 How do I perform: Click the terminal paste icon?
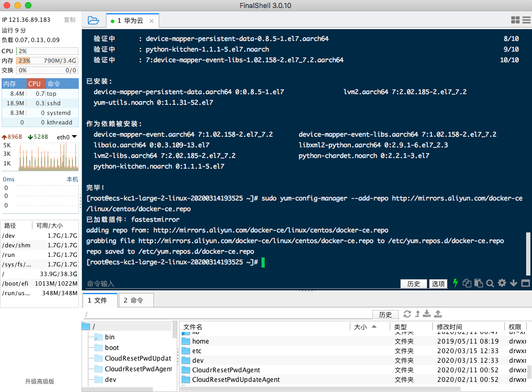click(x=478, y=283)
